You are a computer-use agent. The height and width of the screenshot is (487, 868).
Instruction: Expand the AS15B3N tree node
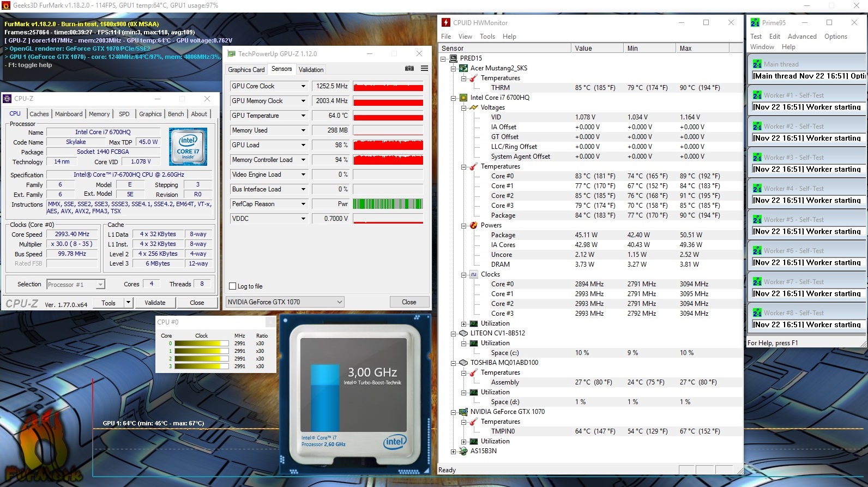pos(453,452)
